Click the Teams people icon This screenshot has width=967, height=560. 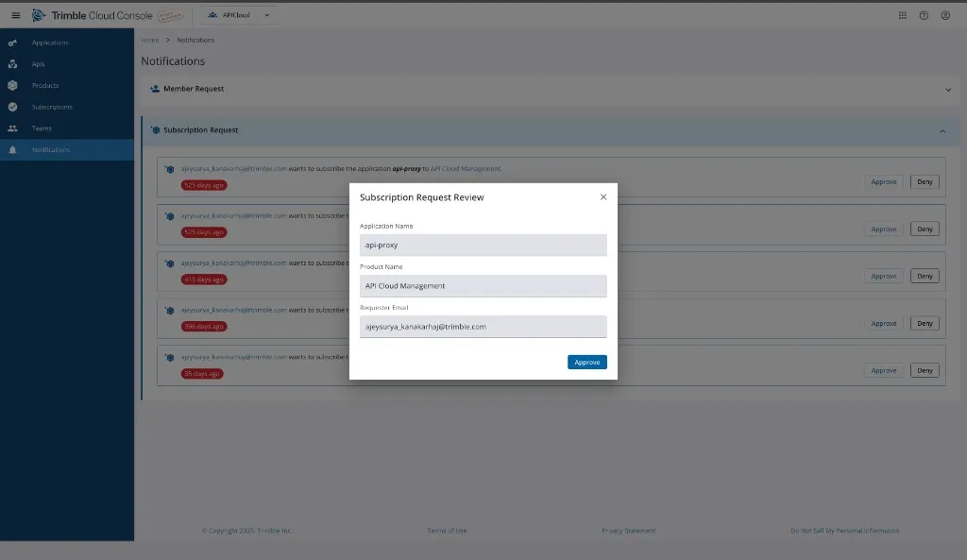click(x=12, y=128)
